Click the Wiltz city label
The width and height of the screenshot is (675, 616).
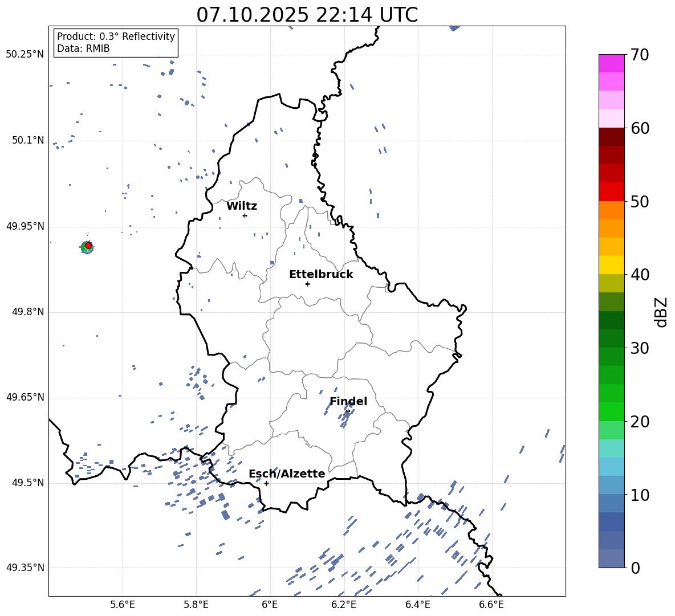242,206
